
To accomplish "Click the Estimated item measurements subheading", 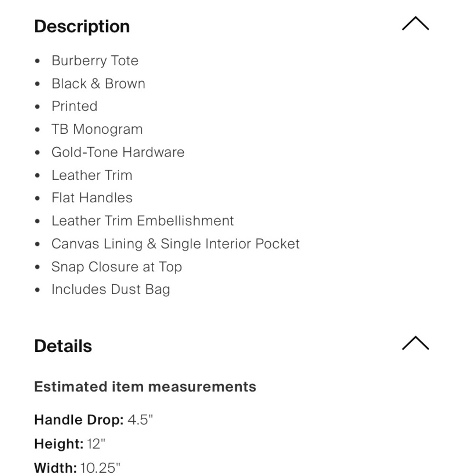I will pyautogui.click(x=145, y=387).
